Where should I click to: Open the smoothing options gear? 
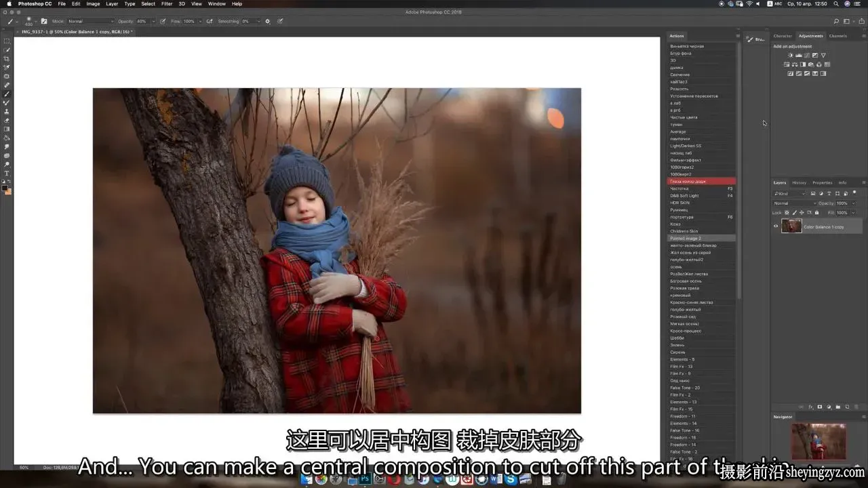(267, 21)
